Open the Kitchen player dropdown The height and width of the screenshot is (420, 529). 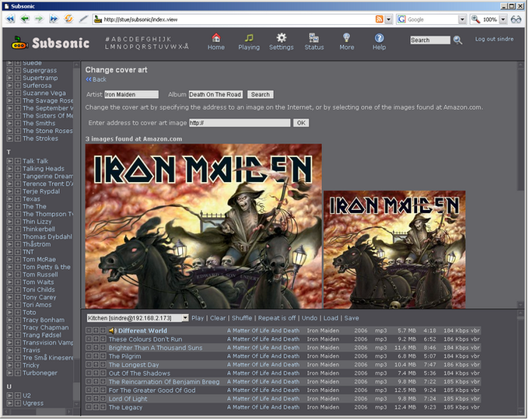point(138,318)
